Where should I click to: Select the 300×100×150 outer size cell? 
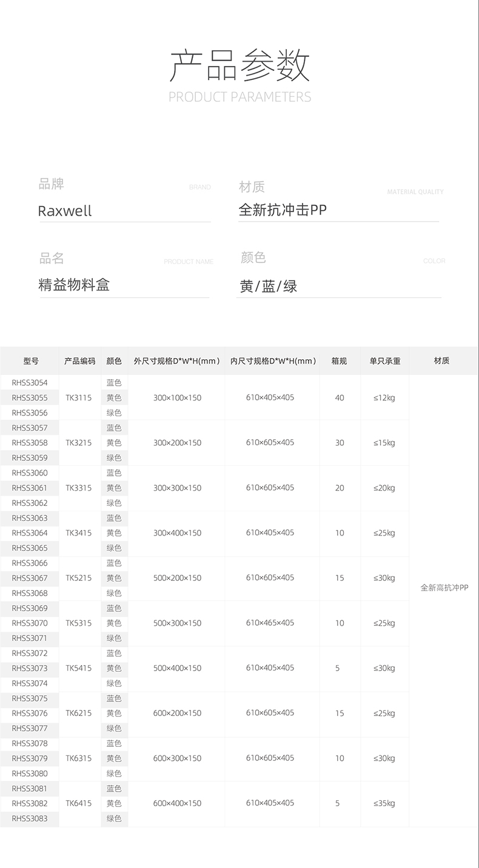click(177, 398)
